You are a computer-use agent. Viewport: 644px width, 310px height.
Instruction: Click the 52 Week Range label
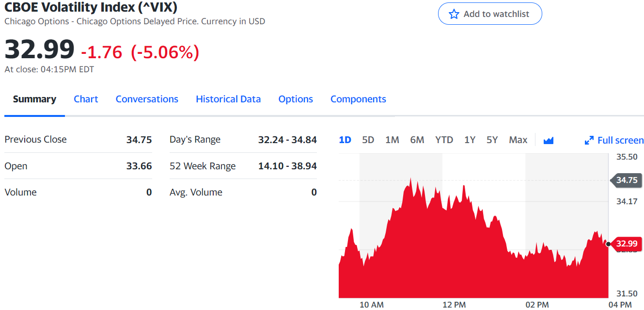pos(203,166)
